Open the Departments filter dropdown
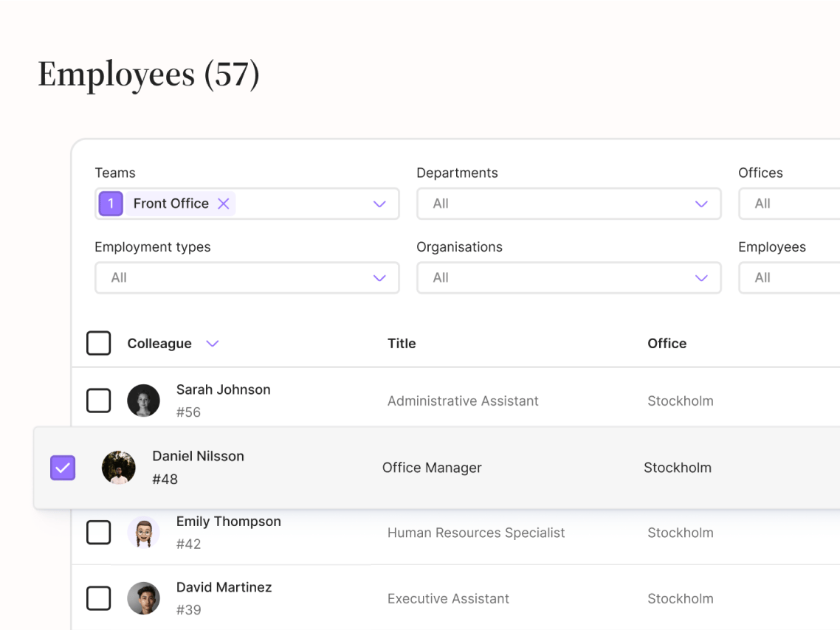840x630 pixels. point(568,204)
